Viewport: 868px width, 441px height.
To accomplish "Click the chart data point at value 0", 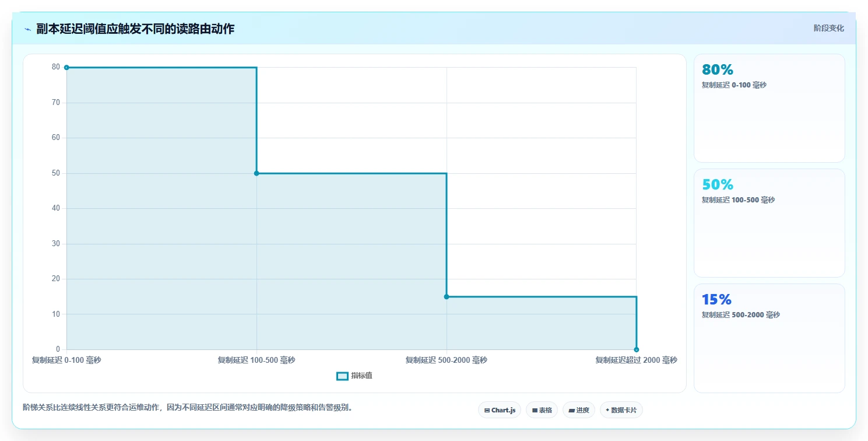I will tap(637, 349).
